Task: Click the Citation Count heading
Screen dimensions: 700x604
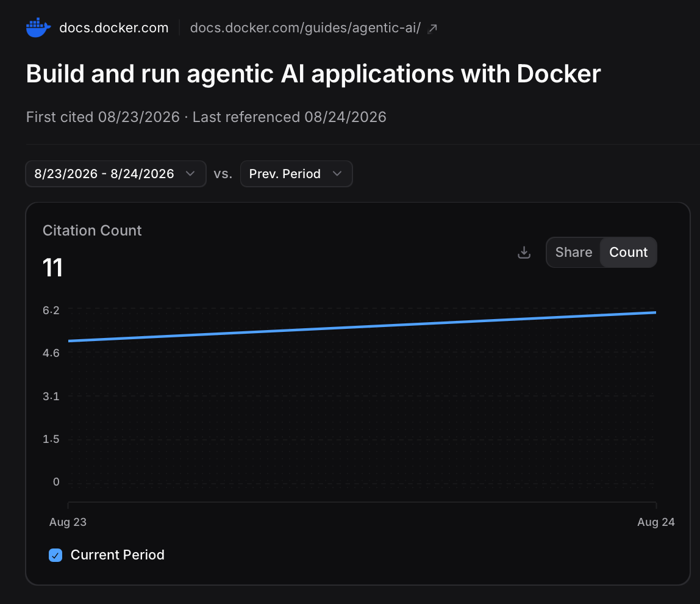Action: click(x=92, y=231)
